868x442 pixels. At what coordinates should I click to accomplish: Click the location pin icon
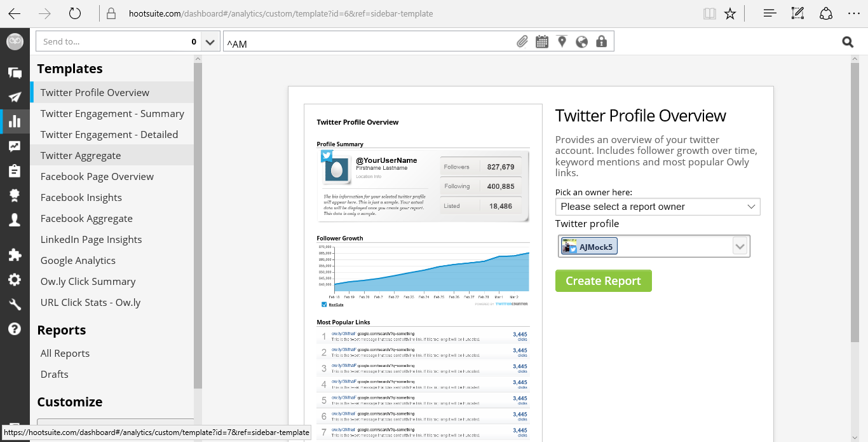click(x=562, y=42)
